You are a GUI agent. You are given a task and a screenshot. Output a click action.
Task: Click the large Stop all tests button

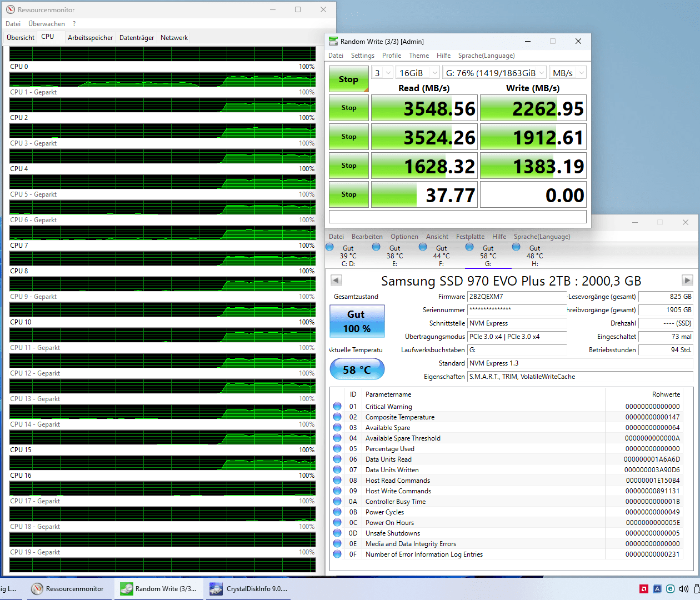click(x=349, y=79)
